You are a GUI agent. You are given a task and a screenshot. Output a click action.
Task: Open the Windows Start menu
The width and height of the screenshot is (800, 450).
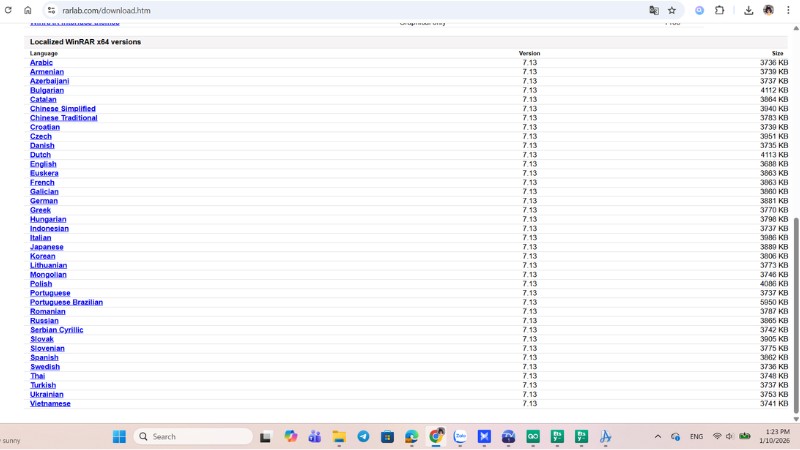pyautogui.click(x=119, y=437)
